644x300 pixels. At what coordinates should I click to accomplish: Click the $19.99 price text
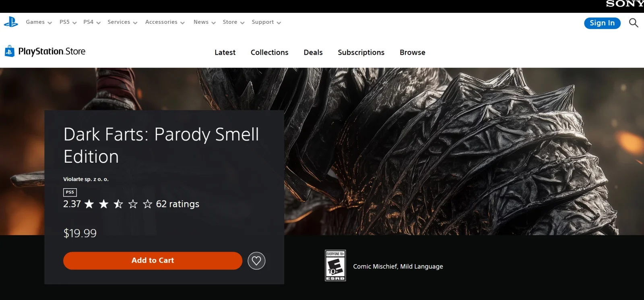pos(80,233)
